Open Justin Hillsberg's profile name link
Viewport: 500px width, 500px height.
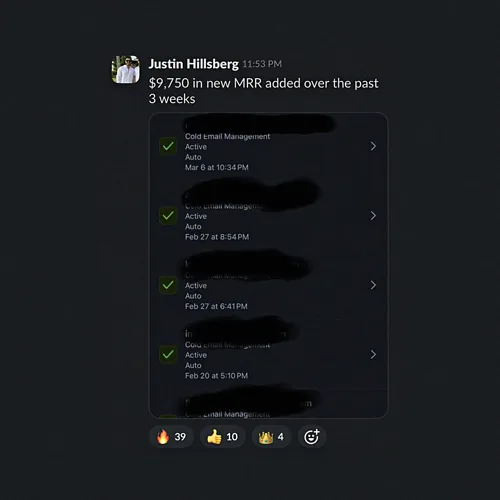click(x=194, y=64)
